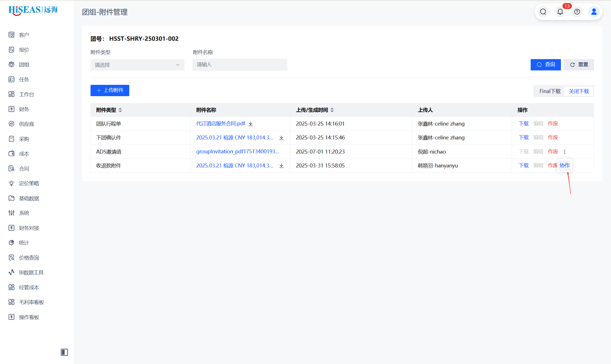Screen dimensions: 611x364
Task: Open the 客户 sidebar icon
Action: click(11, 35)
